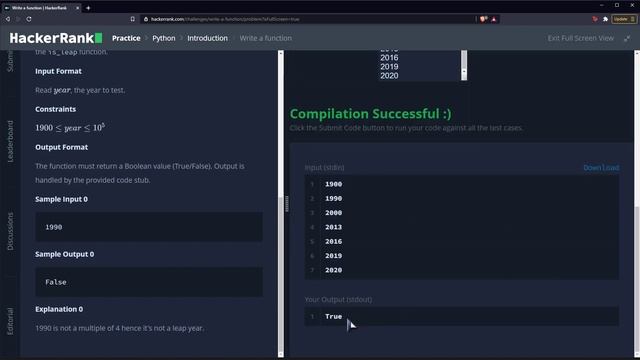Click the panel splitter handle

287,204
